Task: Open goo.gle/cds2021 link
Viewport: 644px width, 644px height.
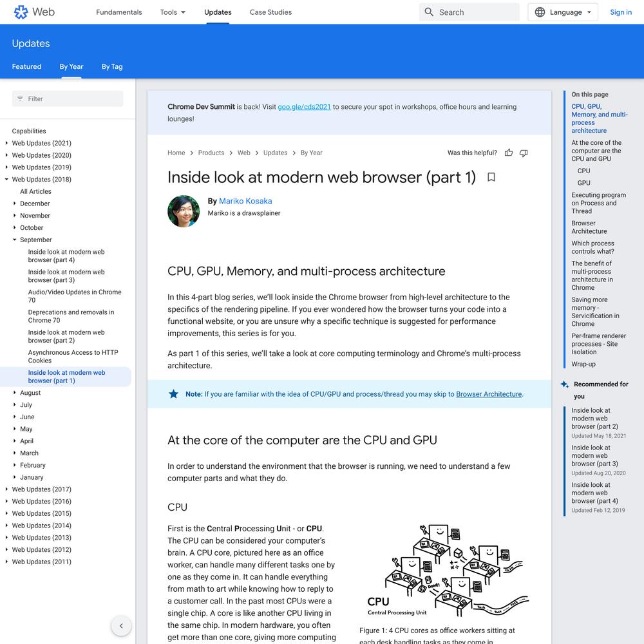Action: click(304, 107)
